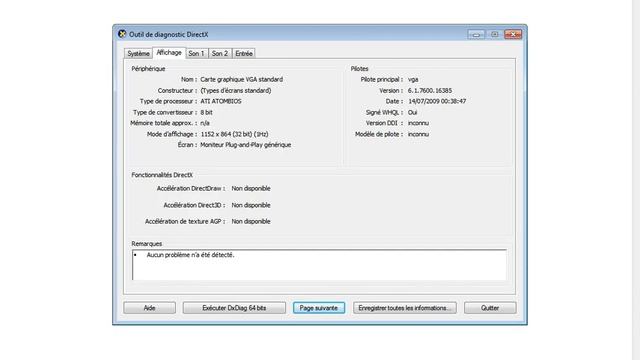Go to the Entrée tab
640x360 pixels.
244,53
